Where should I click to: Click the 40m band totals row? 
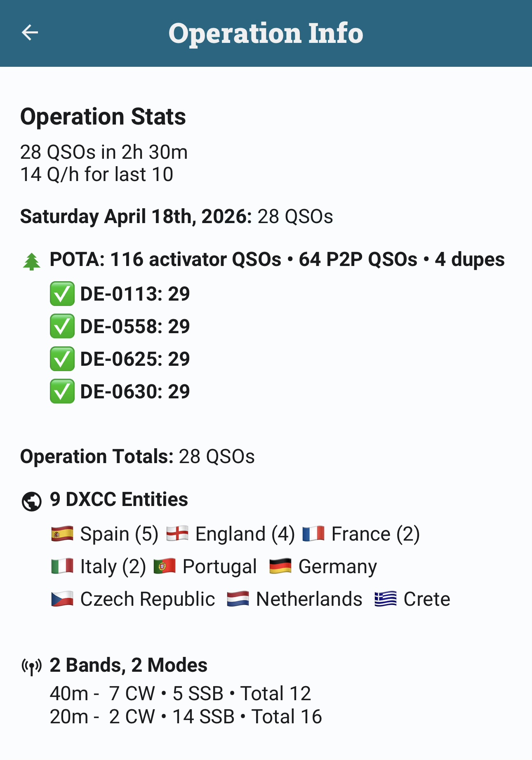click(x=180, y=694)
